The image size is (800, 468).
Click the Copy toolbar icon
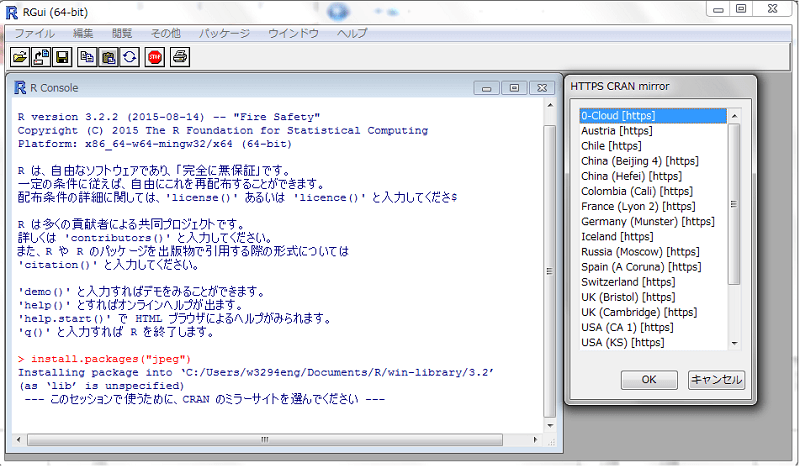click(87, 57)
